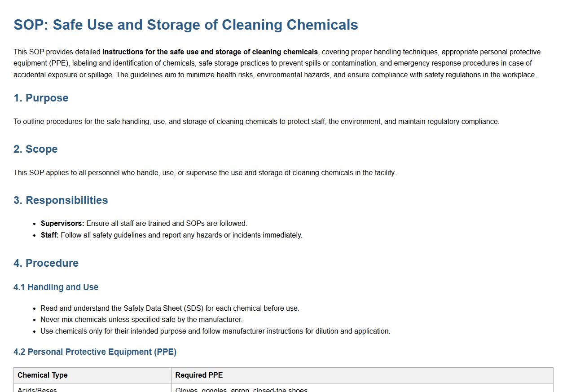Click the bold "Staff:" label
This screenshot has width=567, height=392.
[49, 235]
